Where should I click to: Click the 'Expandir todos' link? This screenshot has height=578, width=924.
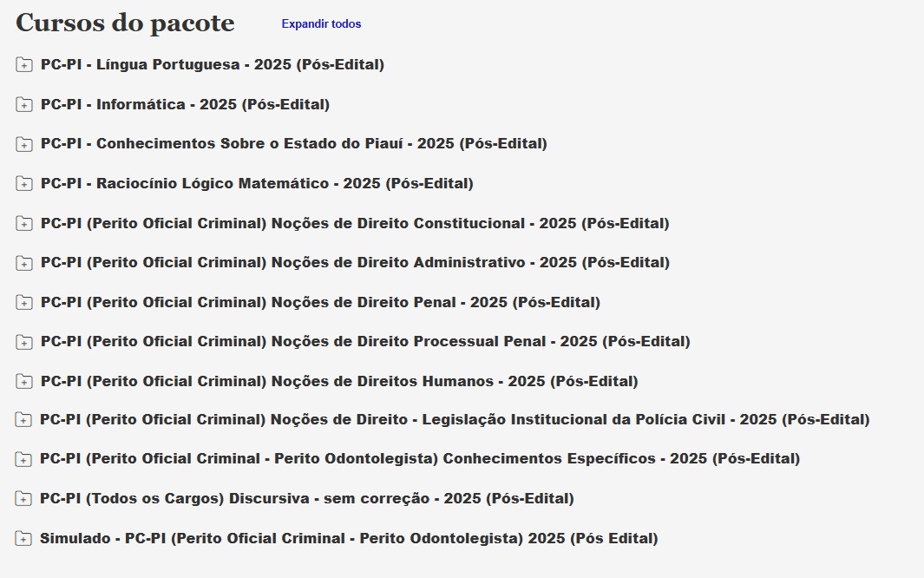(321, 24)
